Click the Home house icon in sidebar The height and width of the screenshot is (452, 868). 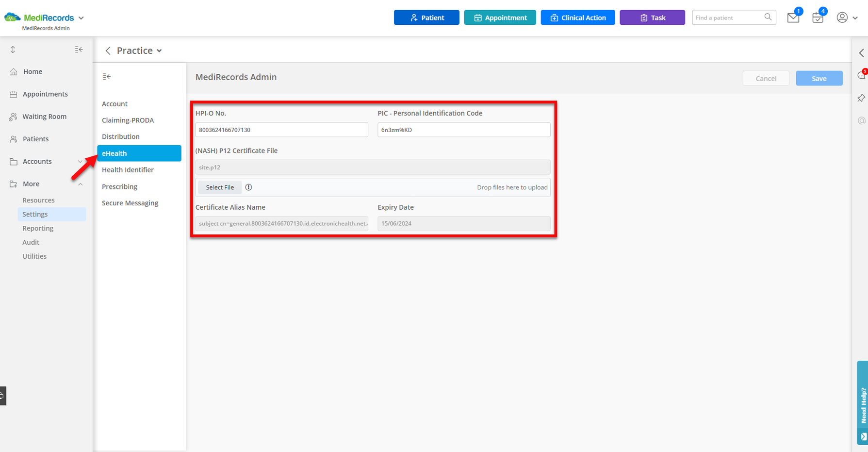(x=14, y=72)
